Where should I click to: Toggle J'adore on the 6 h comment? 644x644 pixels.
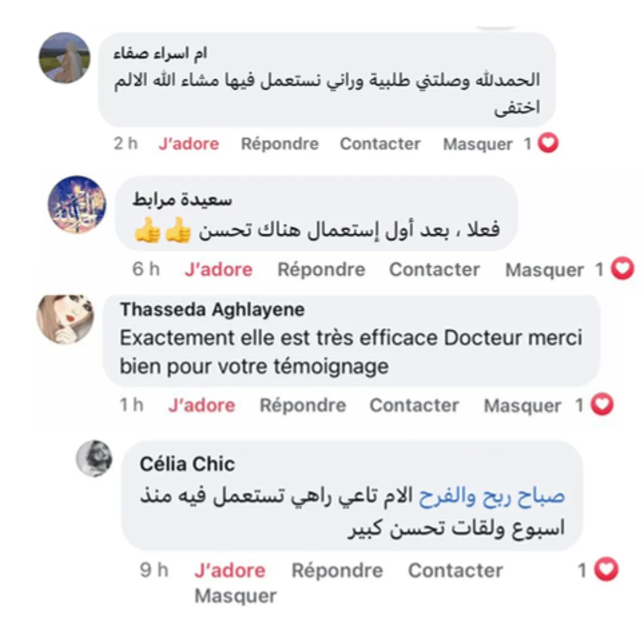[218, 270]
